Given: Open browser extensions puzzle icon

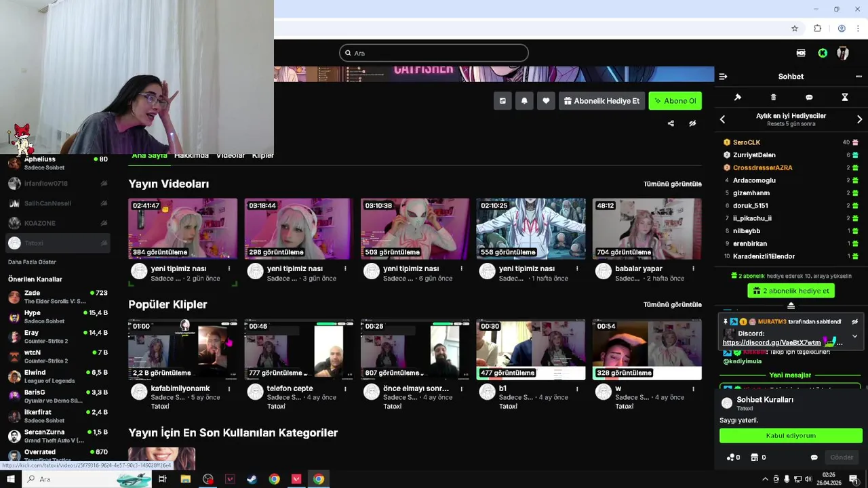Looking at the screenshot, I should point(818,28).
